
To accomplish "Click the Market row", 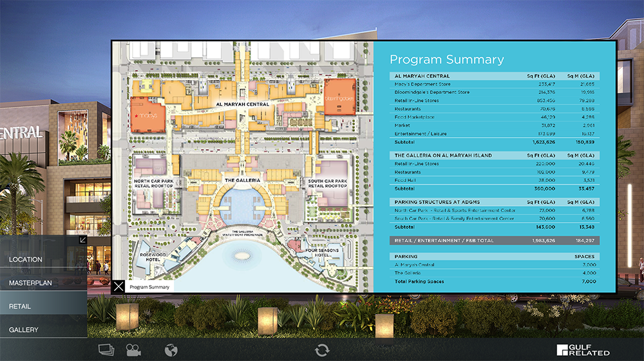I will pos(495,125).
